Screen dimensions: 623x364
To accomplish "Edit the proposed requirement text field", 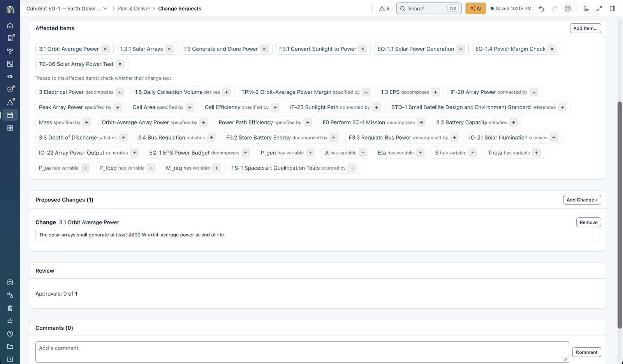I will [318, 235].
